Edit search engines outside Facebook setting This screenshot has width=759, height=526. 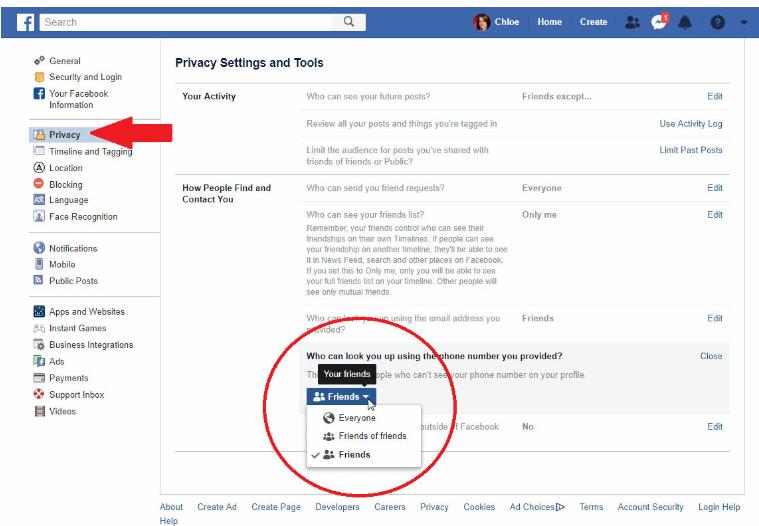pos(714,427)
